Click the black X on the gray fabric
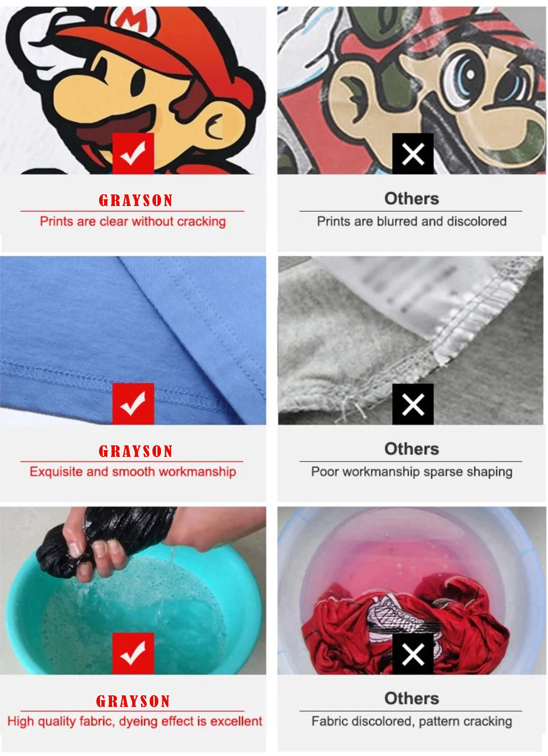 point(413,404)
